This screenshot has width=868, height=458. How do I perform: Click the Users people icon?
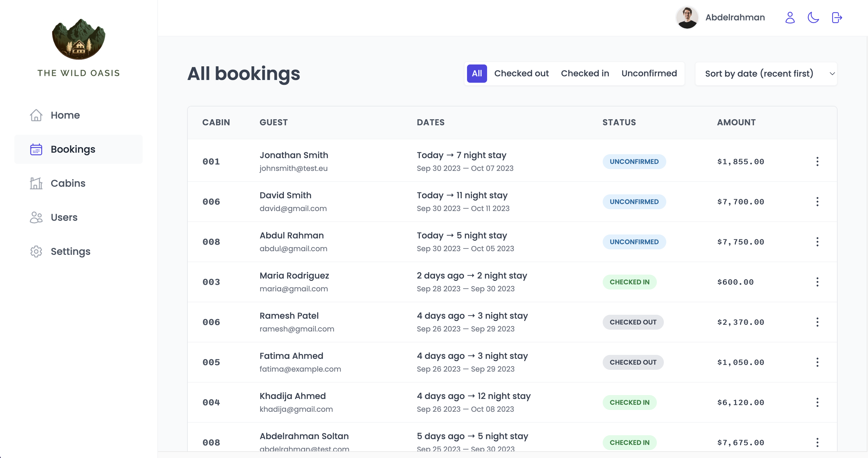[x=36, y=217]
